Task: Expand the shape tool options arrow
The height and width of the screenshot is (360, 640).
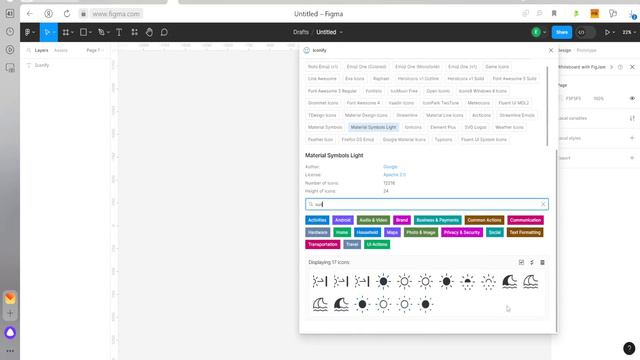Action: tap(90, 33)
